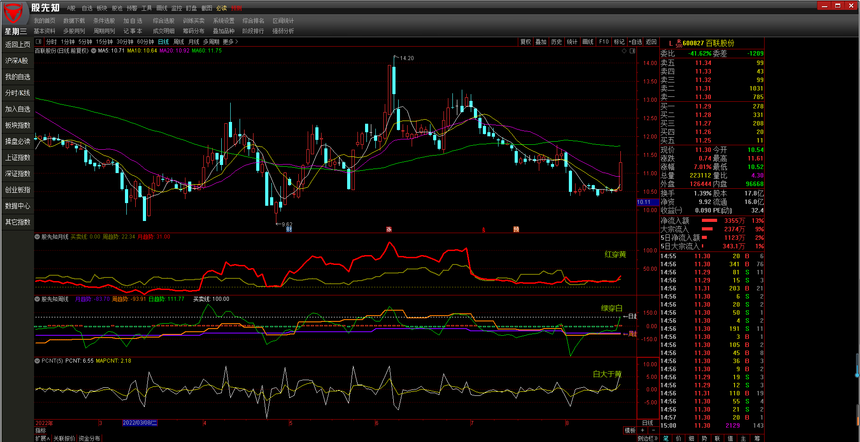Select the 周线 weekly chart tab

179,42
